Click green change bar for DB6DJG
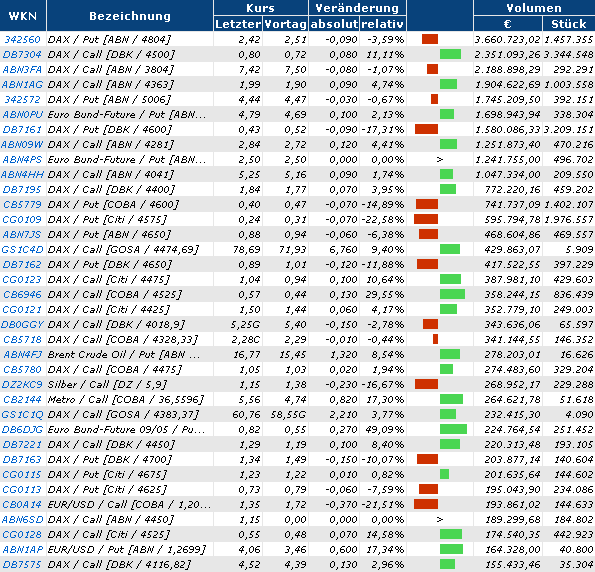595x572 pixels. [453, 429]
